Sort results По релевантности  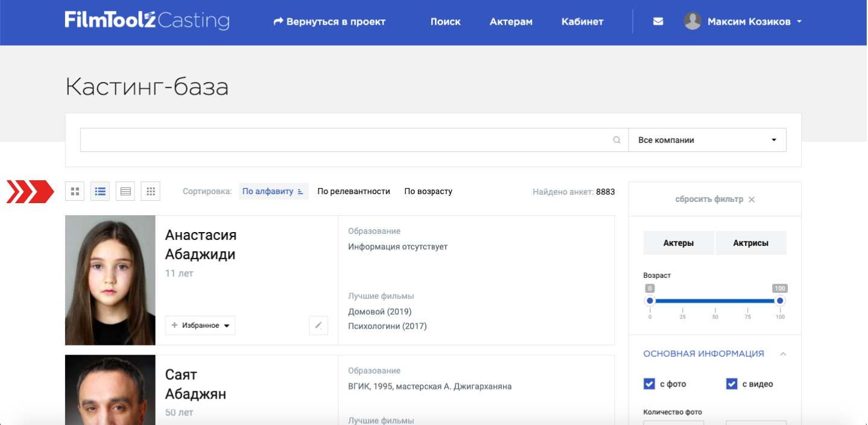(354, 191)
